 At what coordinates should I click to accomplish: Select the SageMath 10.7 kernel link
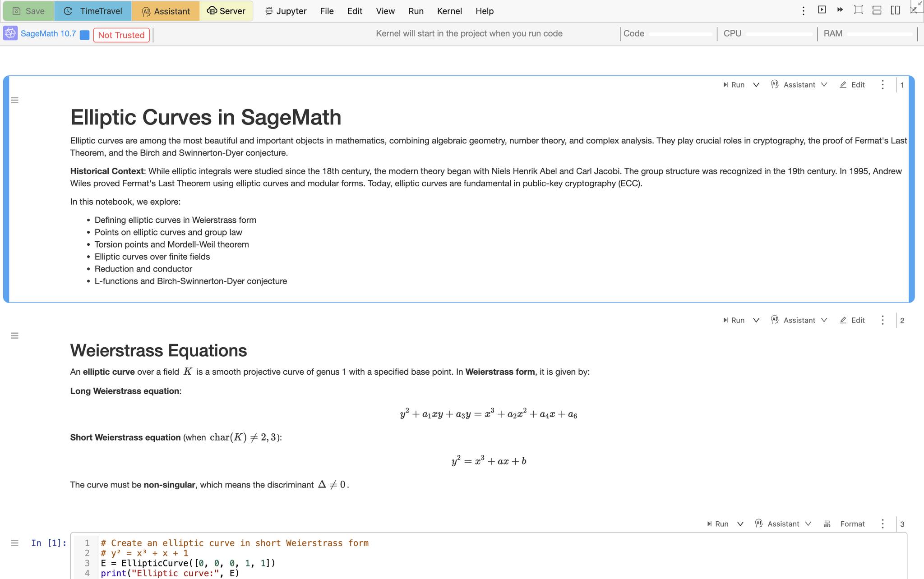[48, 34]
